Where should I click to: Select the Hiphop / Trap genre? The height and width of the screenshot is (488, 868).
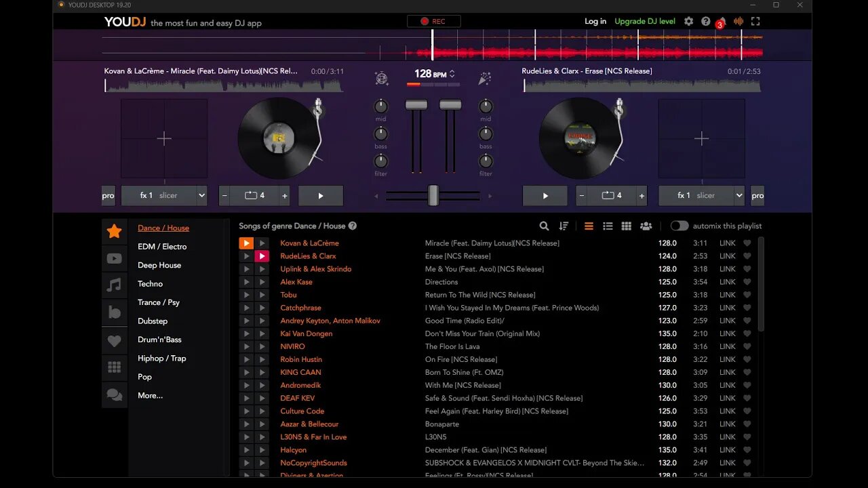[x=162, y=359]
